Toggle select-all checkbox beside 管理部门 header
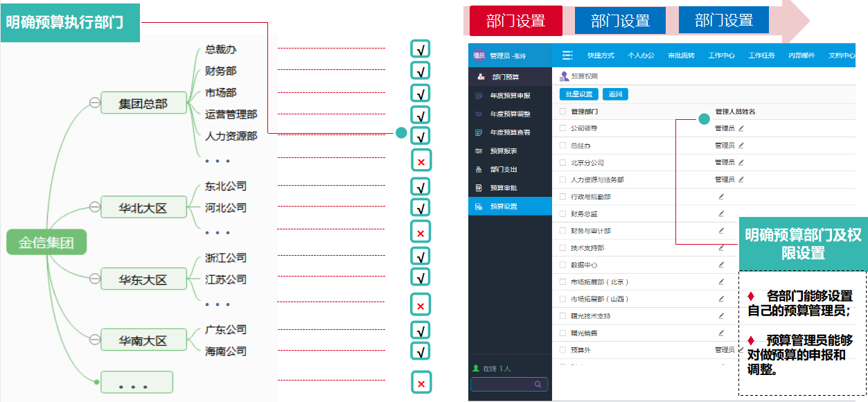The height and width of the screenshot is (402, 868). click(563, 111)
